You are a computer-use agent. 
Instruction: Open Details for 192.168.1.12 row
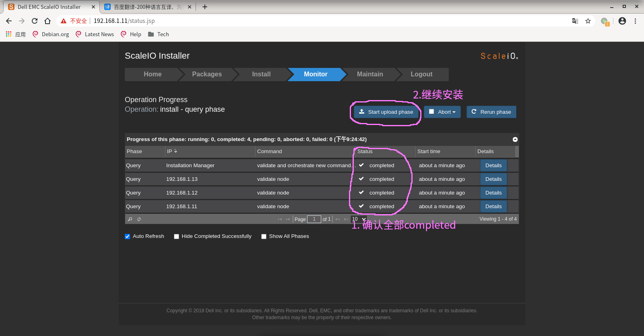click(493, 193)
